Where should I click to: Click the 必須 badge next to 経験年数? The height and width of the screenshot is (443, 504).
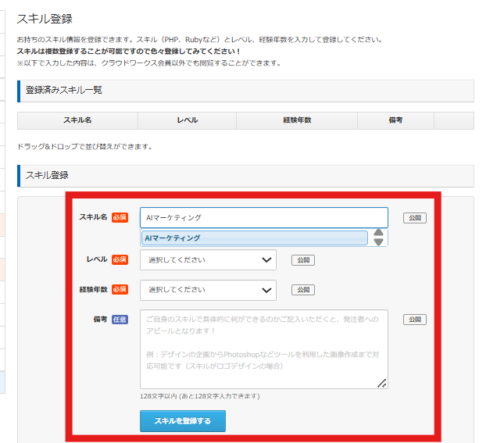pos(120,289)
